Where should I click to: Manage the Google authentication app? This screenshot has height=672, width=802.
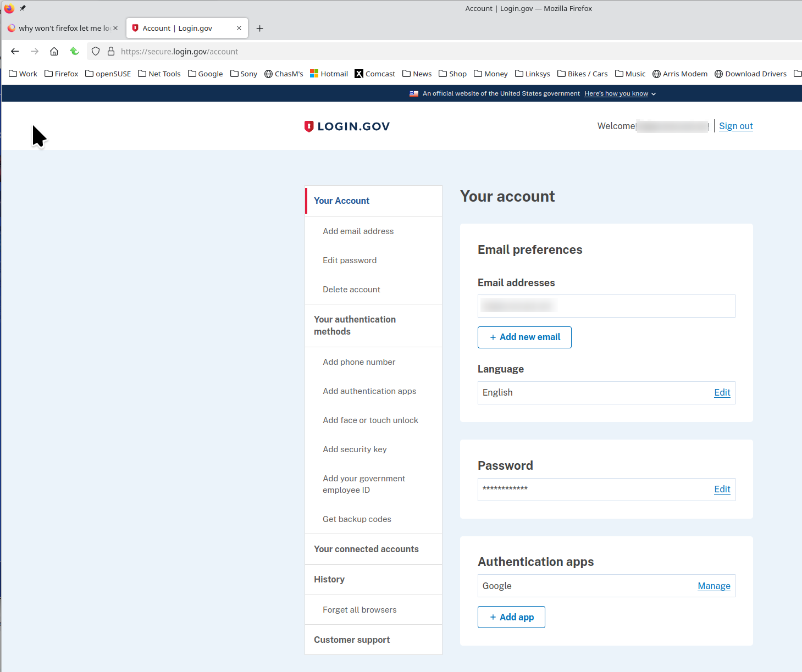coord(714,586)
